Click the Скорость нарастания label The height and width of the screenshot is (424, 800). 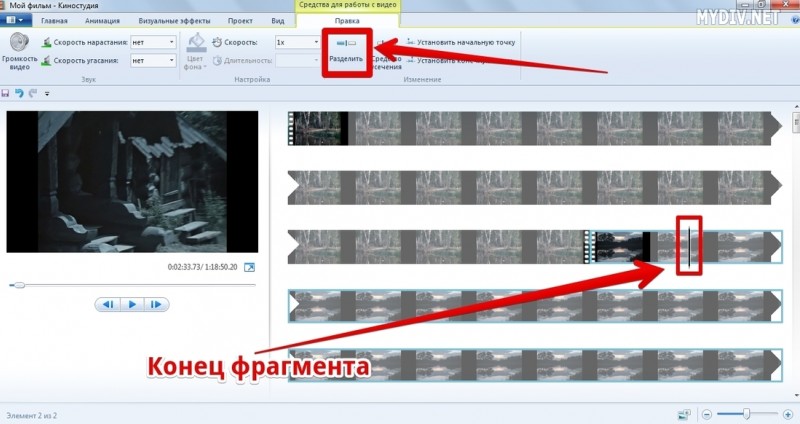91,42
